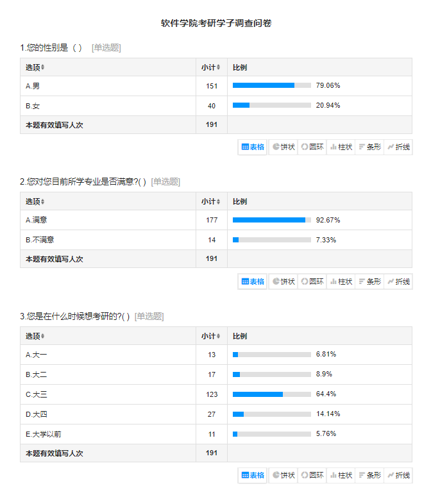The height and width of the screenshot is (504, 431).
Task: Select 柱状 column chart for question 1
Action: [x=341, y=147]
